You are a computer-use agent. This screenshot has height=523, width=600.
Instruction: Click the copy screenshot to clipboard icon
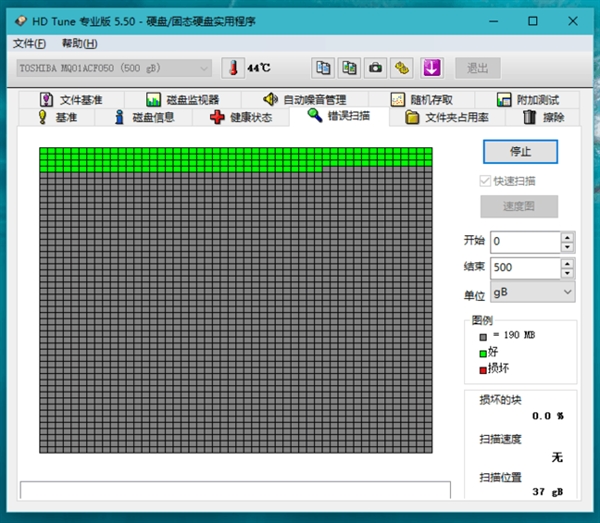pyautogui.click(x=349, y=68)
